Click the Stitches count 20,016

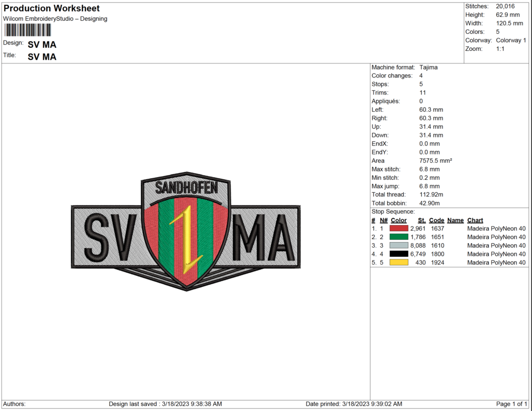(507, 6)
